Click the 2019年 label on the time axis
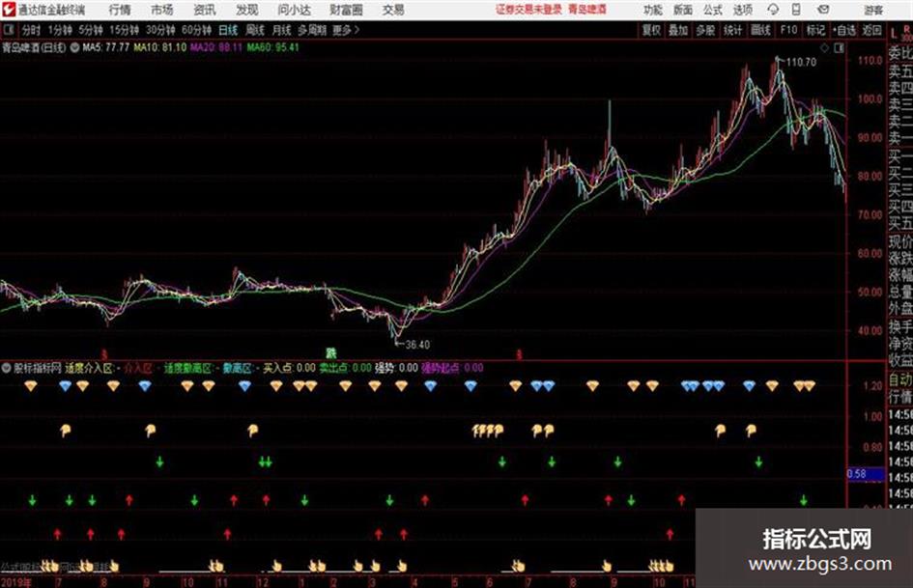 tap(16, 581)
